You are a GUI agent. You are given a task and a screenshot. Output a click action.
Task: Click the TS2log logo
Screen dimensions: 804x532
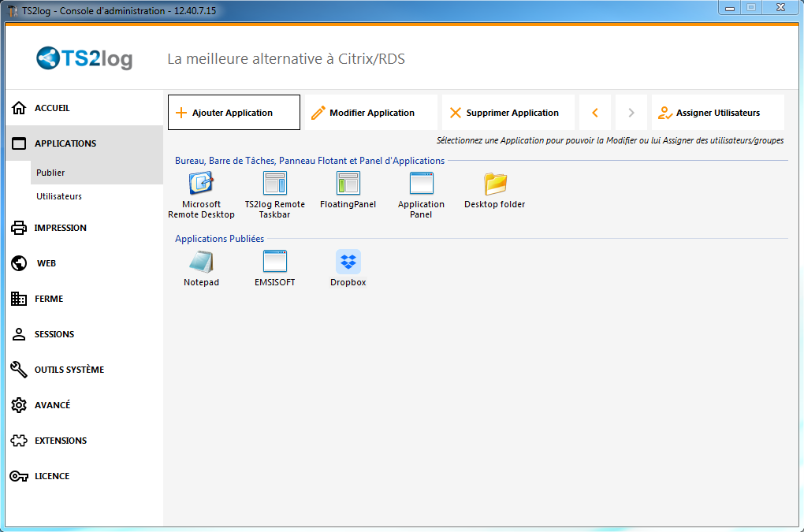point(84,58)
